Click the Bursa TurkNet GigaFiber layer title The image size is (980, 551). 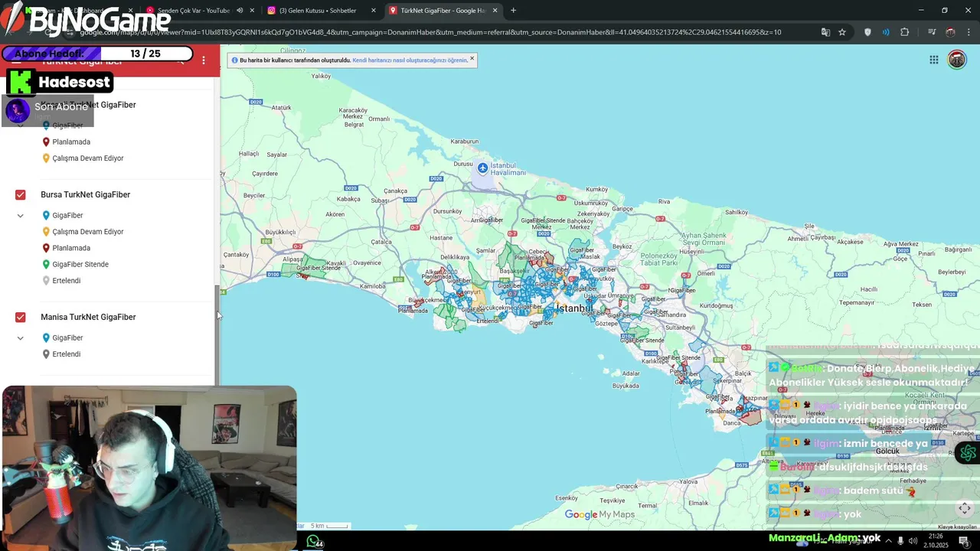tap(85, 194)
